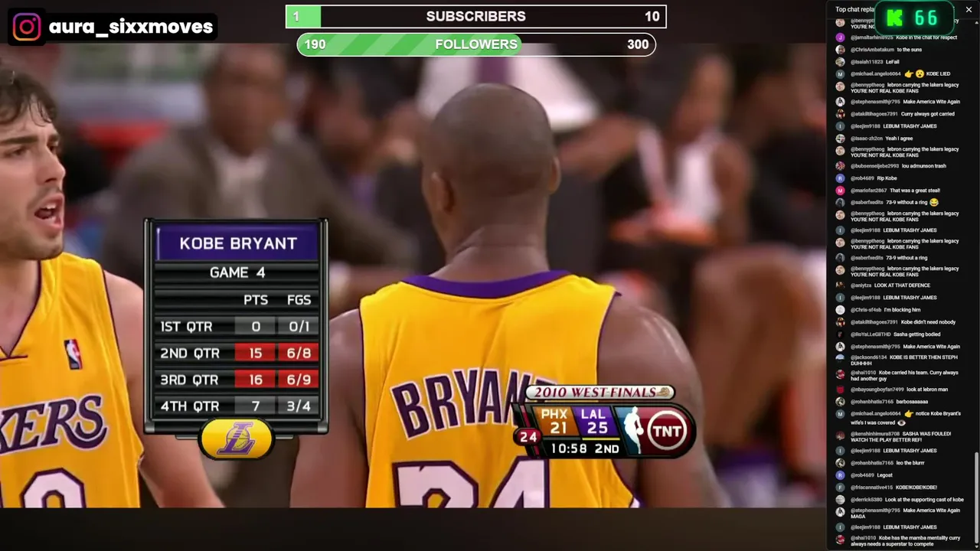Close the chat replay panel
The height and width of the screenshot is (551, 980).
coord(969,9)
